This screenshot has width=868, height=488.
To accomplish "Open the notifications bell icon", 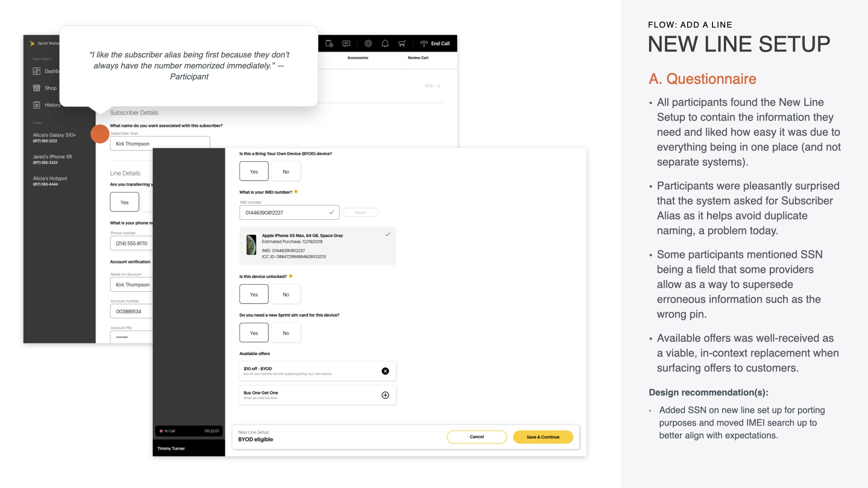I will tap(385, 43).
